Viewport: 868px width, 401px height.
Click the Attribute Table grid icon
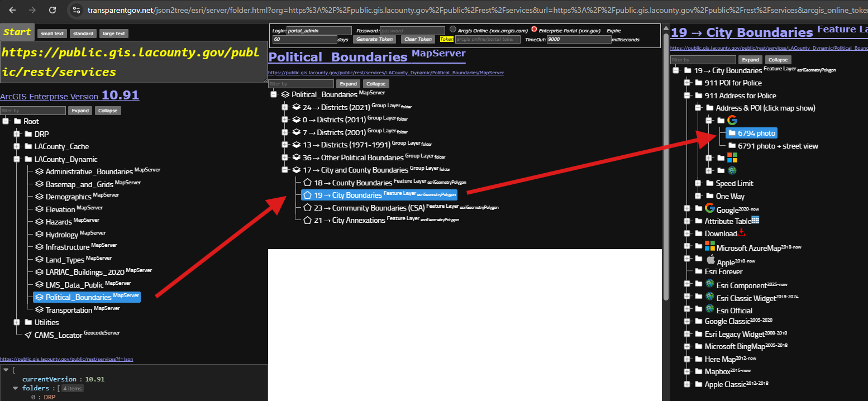pos(755,221)
